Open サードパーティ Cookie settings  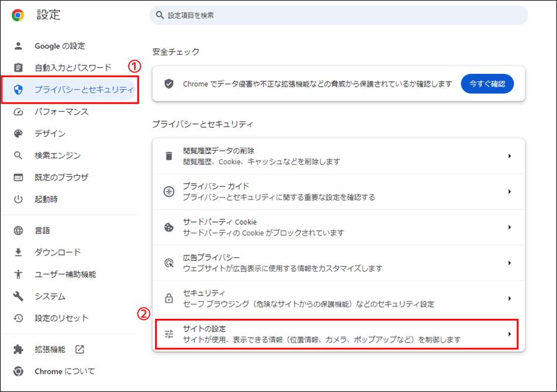(339, 227)
